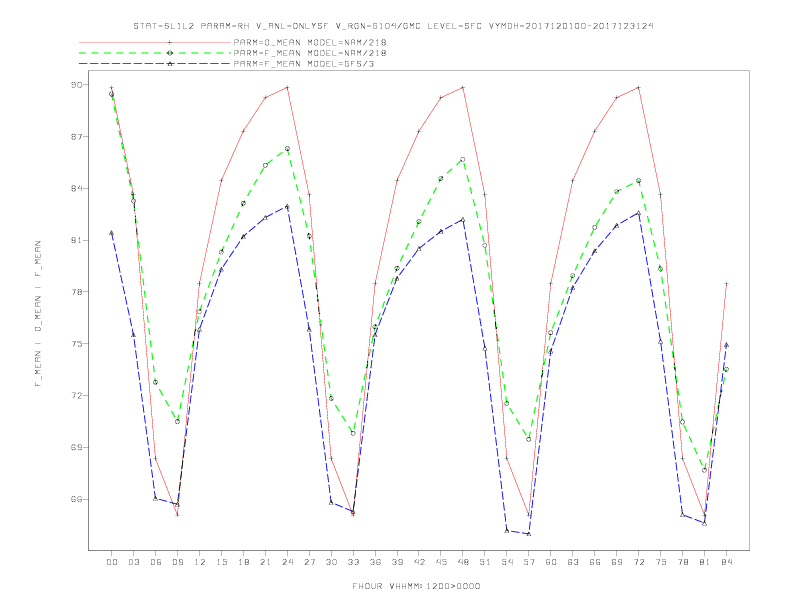Click x-axis forecast hour label 45
The width and height of the screenshot is (792, 612).
tap(441, 562)
